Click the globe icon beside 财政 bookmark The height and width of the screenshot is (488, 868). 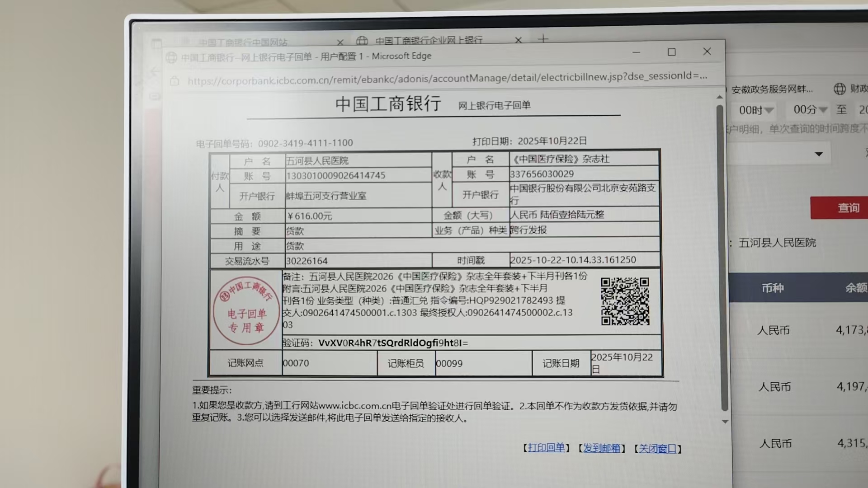840,89
